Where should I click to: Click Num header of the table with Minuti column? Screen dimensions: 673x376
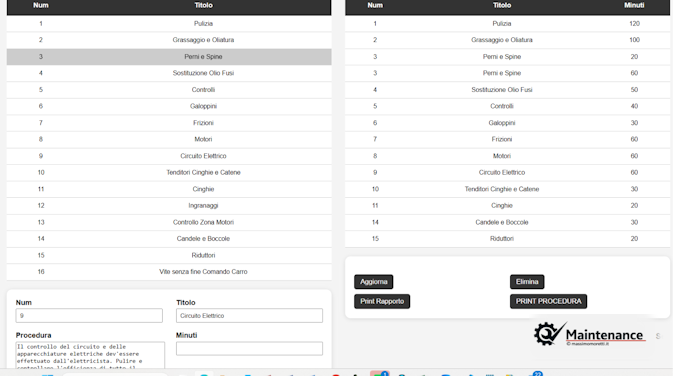(375, 5)
